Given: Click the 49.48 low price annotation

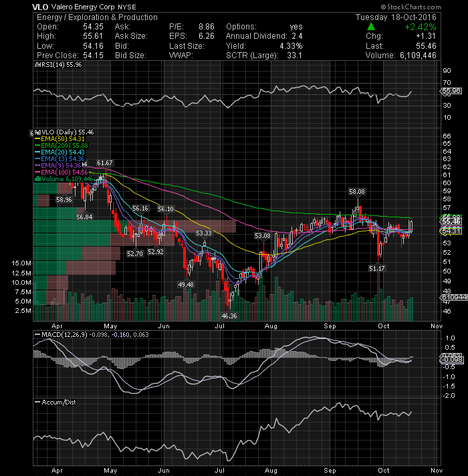Looking at the screenshot, I should pos(186,284).
